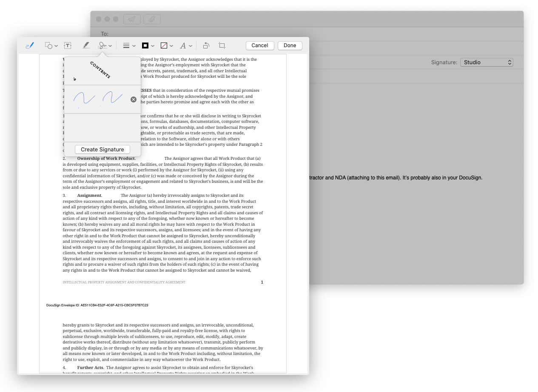Select the Highlight marker tool

coord(86,45)
